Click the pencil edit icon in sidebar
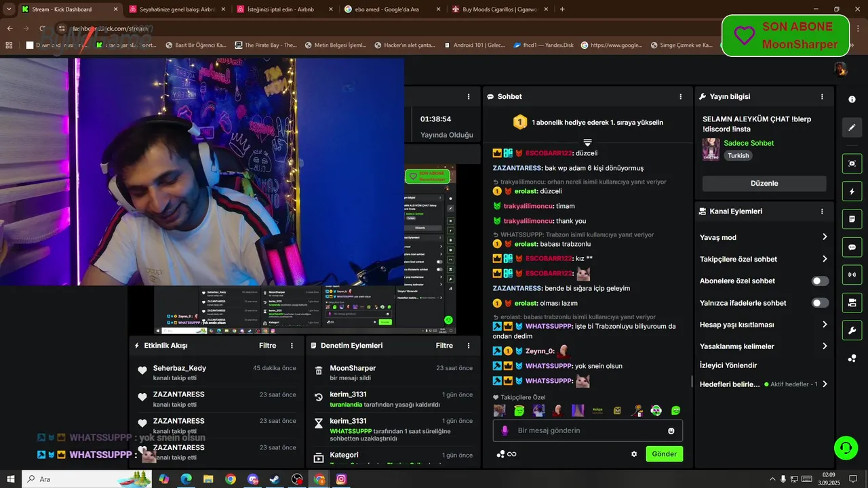This screenshot has width=868, height=488. (x=852, y=127)
